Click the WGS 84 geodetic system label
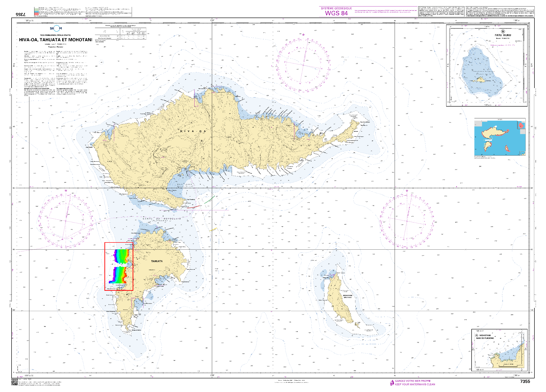 [336, 13]
